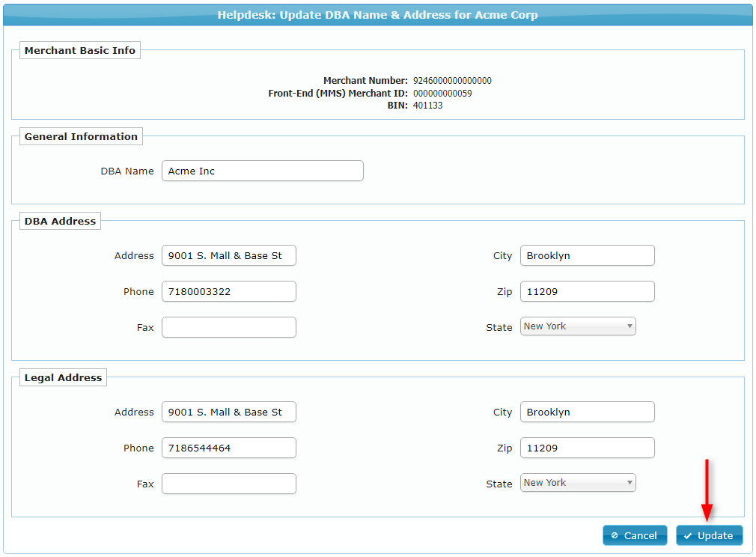Click the Legal Address Phone field

(228, 448)
